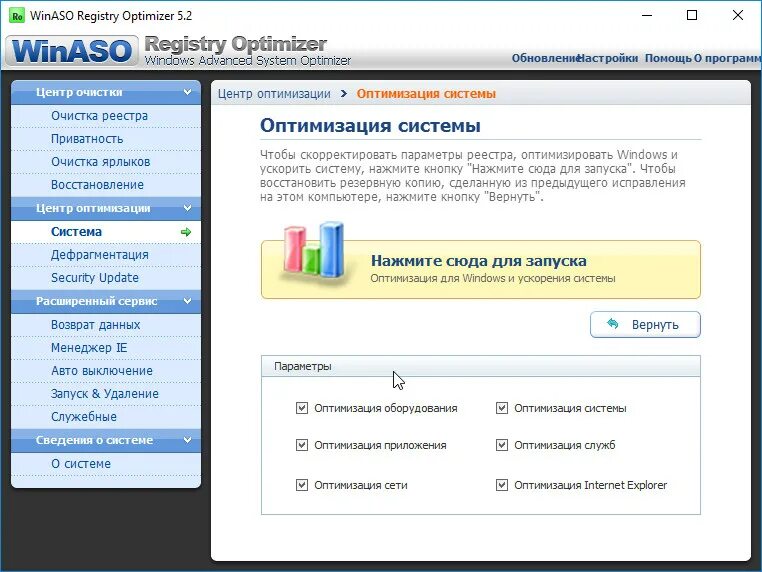Click Оптимизация системы breadcrumb text
The height and width of the screenshot is (572, 762).
(x=426, y=93)
